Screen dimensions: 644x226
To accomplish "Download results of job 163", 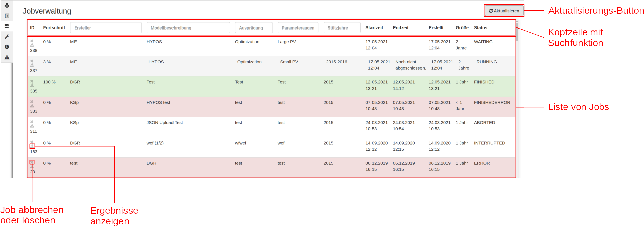I will click(x=32, y=146).
